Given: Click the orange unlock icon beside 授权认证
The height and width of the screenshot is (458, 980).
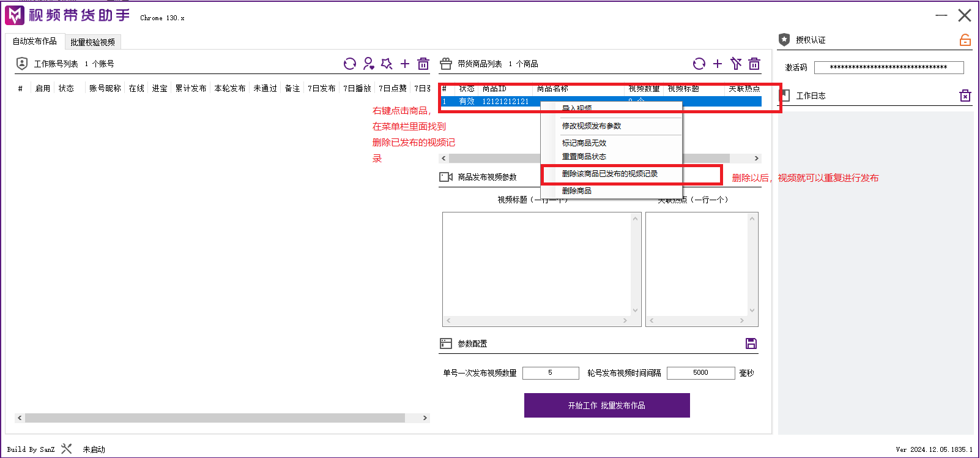Looking at the screenshot, I should (965, 40).
